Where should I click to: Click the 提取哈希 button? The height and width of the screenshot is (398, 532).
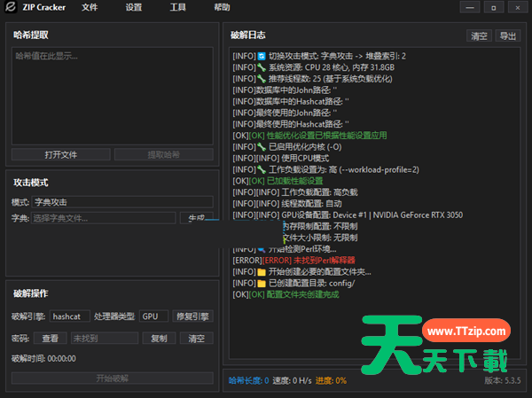(x=163, y=155)
